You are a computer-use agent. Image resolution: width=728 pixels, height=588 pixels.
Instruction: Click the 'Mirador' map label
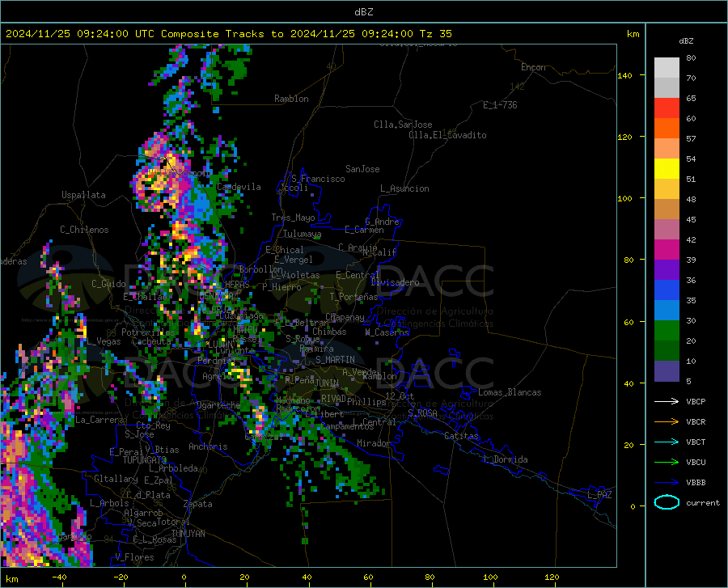point(374,443)
